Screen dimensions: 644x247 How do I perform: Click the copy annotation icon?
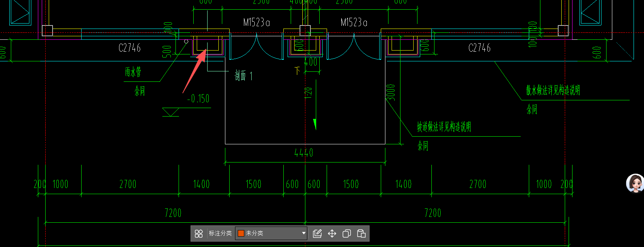point(347,233)
